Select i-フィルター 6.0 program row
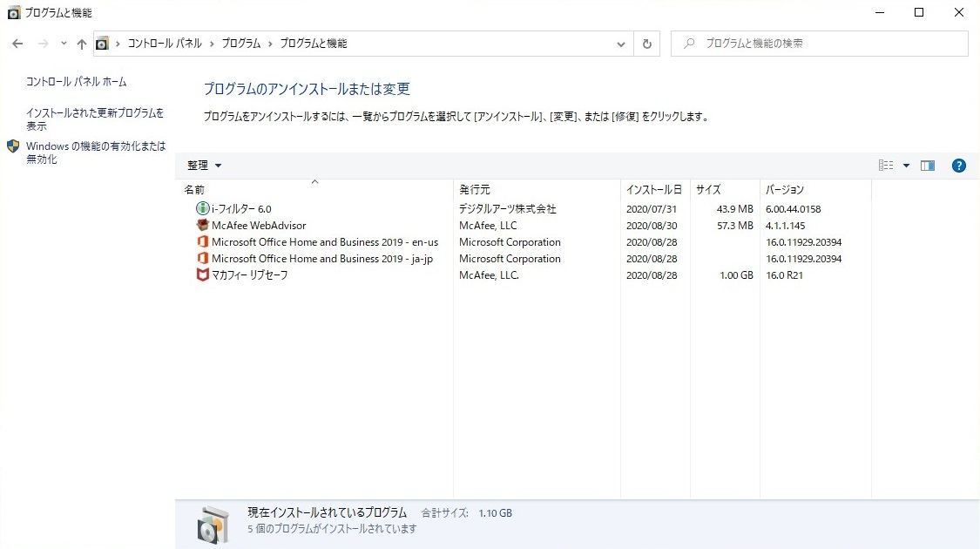Image resolution: width=980 pixels, height=549 pixels. coord(524,209)
